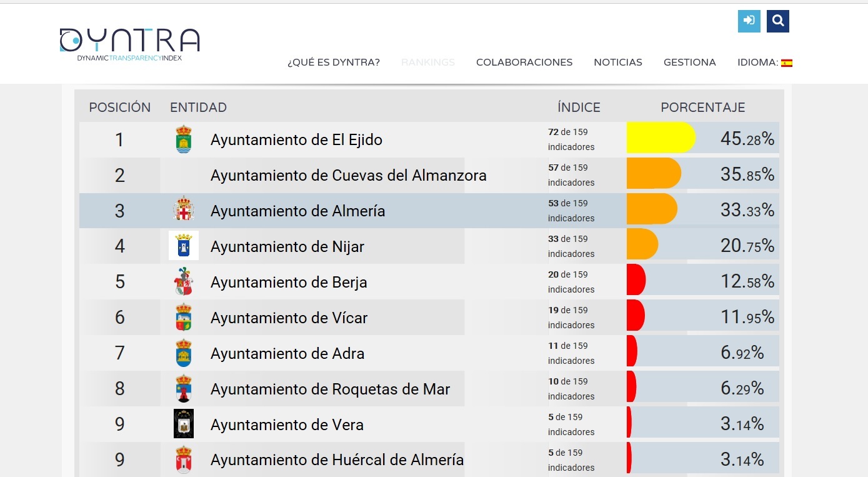This screenshot has width=868, height=477.
Task: Go to the Noticias menu item
Action: (618, 63)
